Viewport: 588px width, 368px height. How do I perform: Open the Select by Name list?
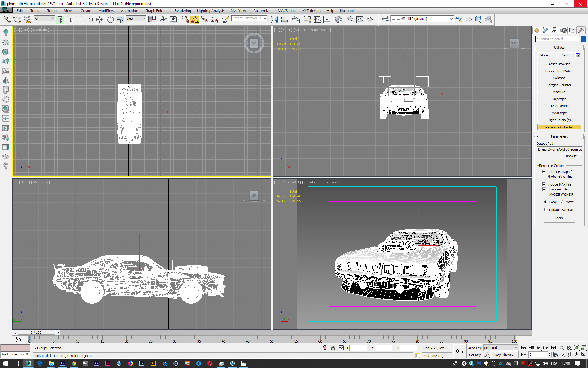click(70, 20)
